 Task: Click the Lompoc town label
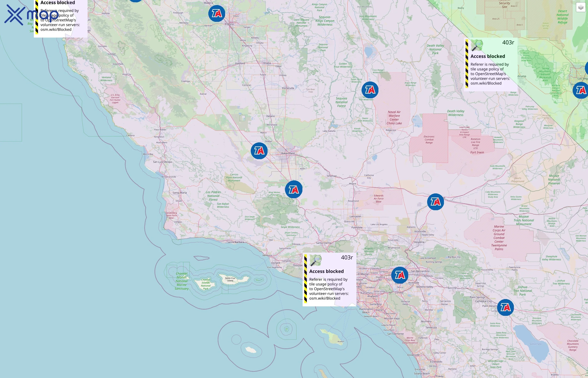coord(178,222)
